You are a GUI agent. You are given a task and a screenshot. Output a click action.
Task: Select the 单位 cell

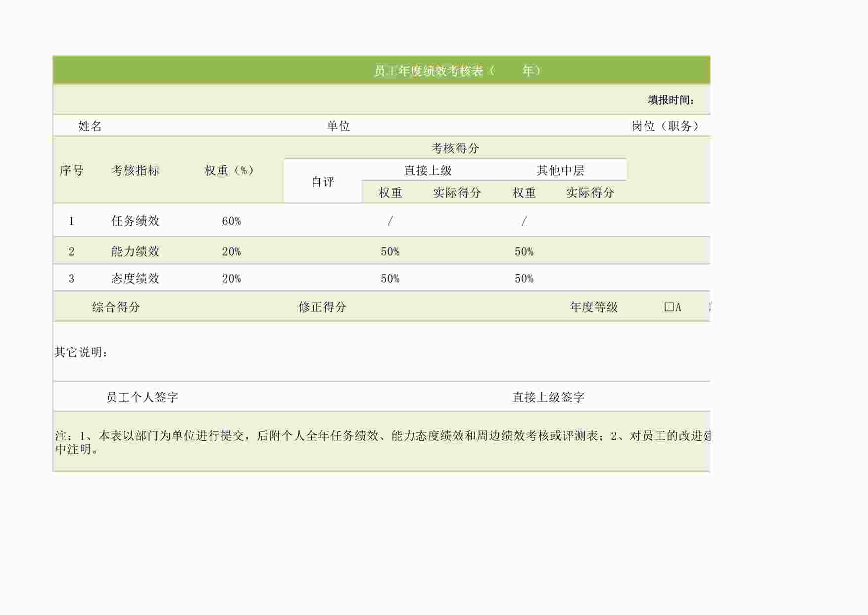[x=338, y=126]
